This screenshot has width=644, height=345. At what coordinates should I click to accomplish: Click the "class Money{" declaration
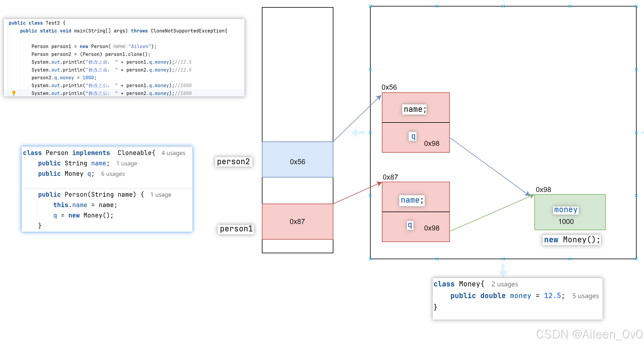coord(459,284)
